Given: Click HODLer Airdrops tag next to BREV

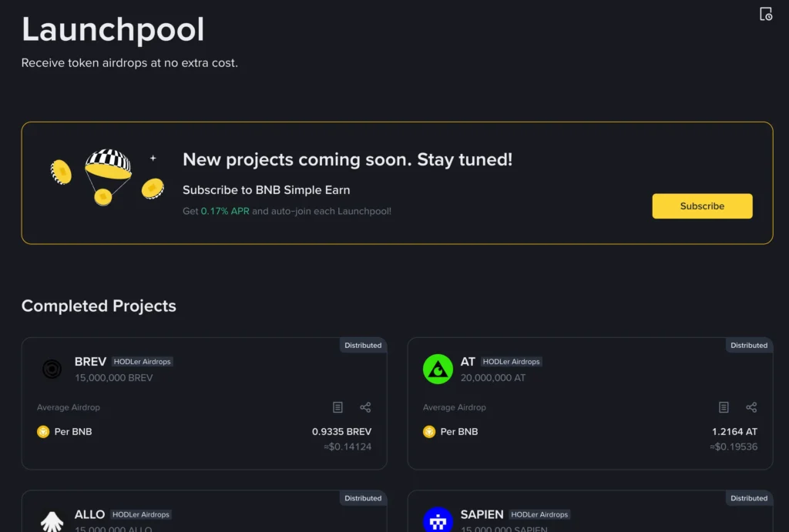Looking at the screenshot, I should click(x=142, y=362).
